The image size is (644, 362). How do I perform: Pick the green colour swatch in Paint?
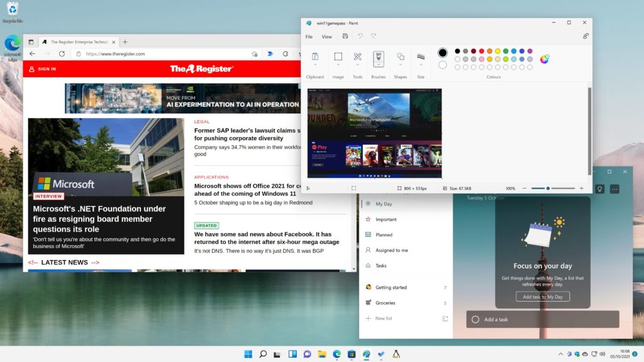coord(506,52)
